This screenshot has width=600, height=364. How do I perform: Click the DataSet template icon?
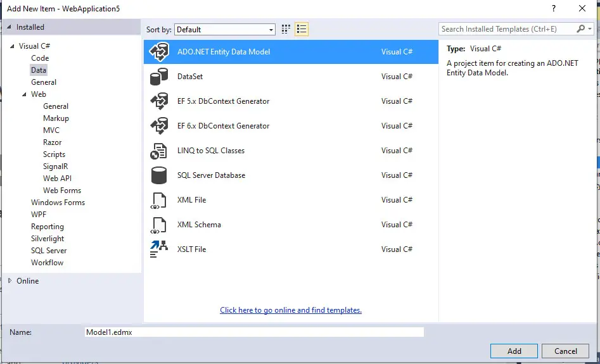point(158,77)
